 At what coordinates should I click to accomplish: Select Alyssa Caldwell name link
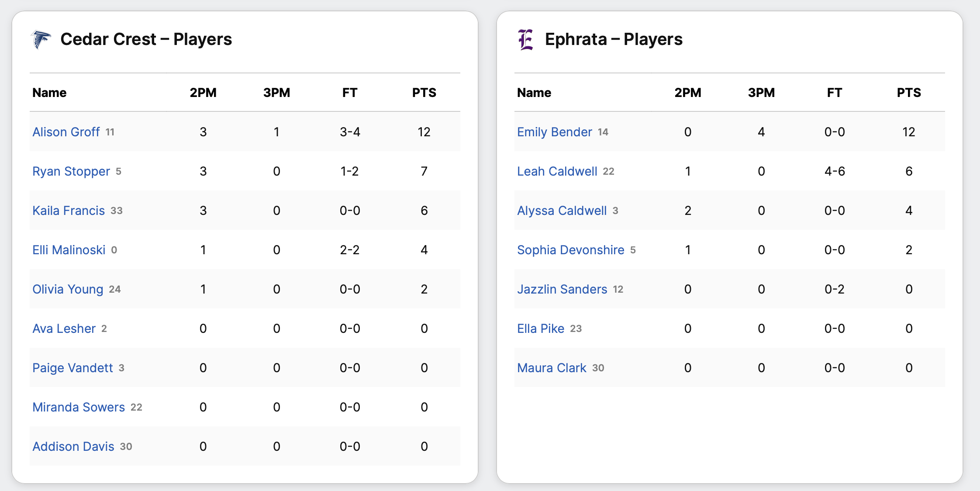[562, 211]
